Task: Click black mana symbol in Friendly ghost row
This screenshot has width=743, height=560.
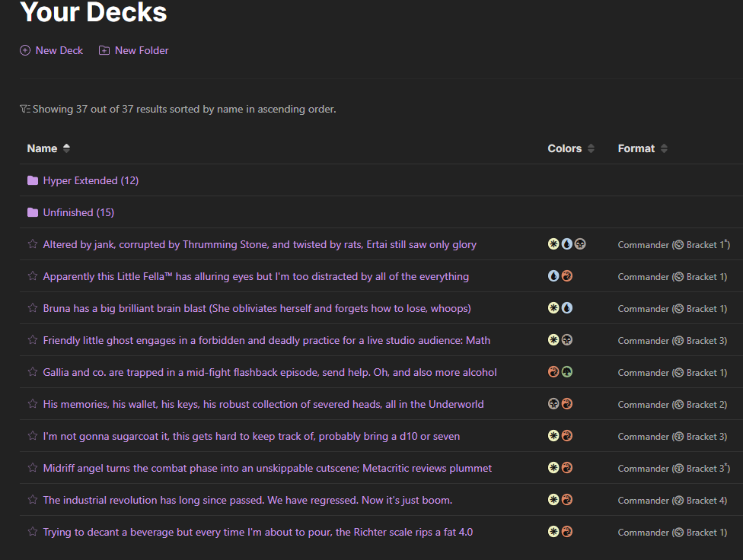Action: tap(566, 339)
